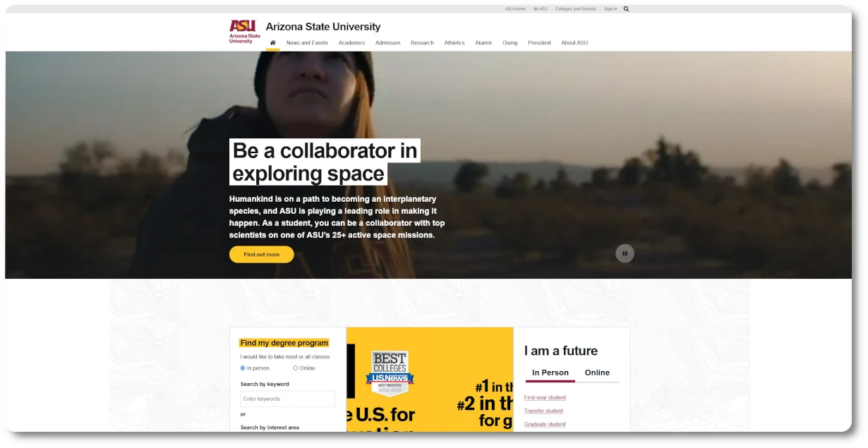The height and width of the screenshot is (448, 868).
Task: Click the Best Colleges US News badge
Action: (x=390, y=373)
